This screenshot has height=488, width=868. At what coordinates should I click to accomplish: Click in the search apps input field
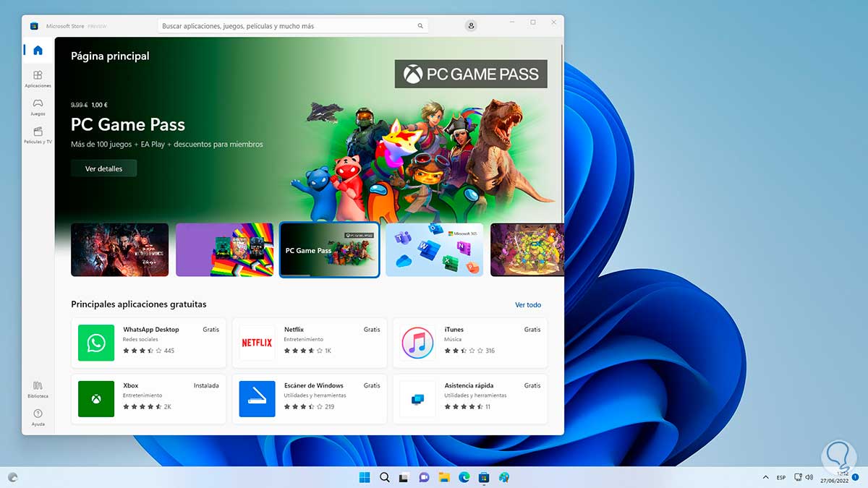click(293, 26)
